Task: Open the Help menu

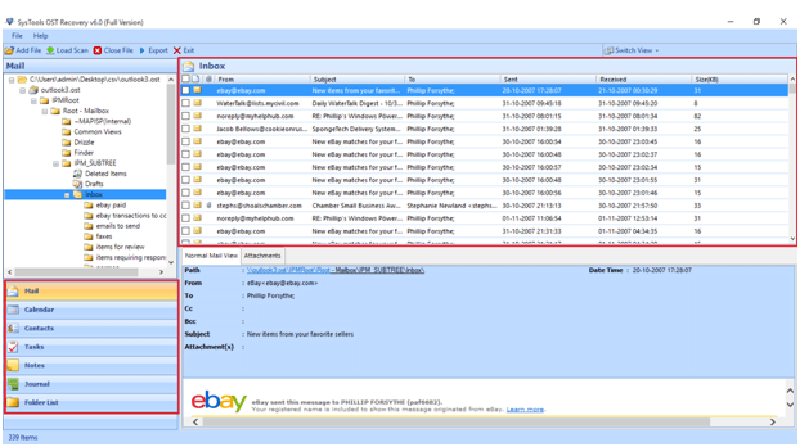Action: click(40, 36)
